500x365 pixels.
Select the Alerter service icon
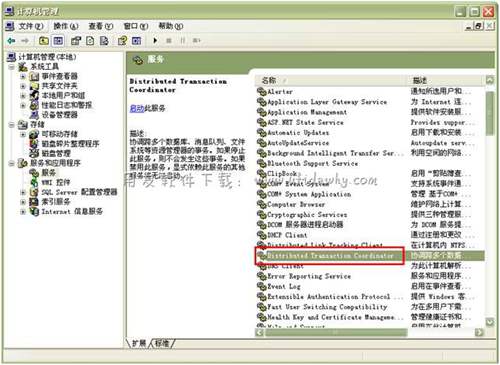coord(262,91)
